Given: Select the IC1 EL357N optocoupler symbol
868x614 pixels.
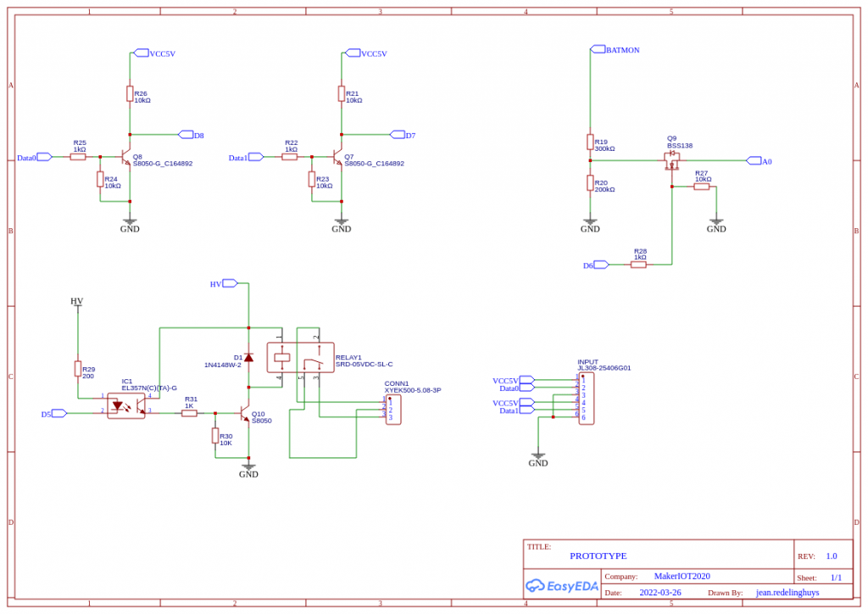Looking at the screenshot, I should [x=126, y=406].
